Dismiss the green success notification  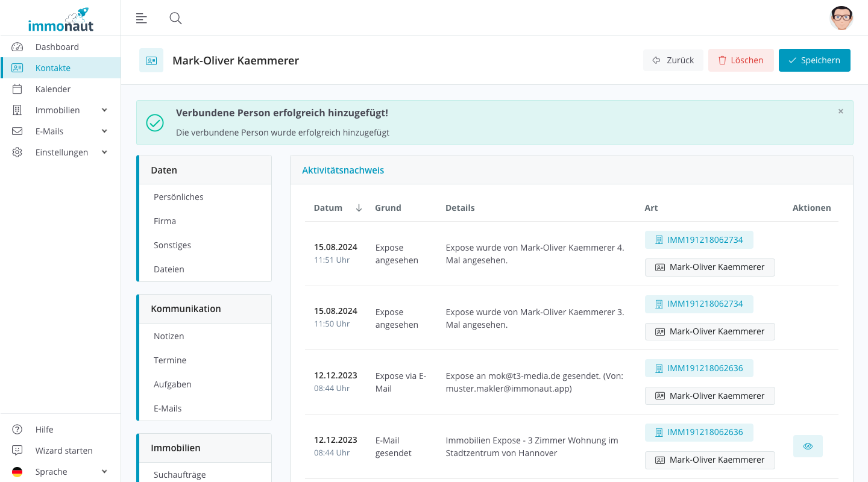click(840, 111)
